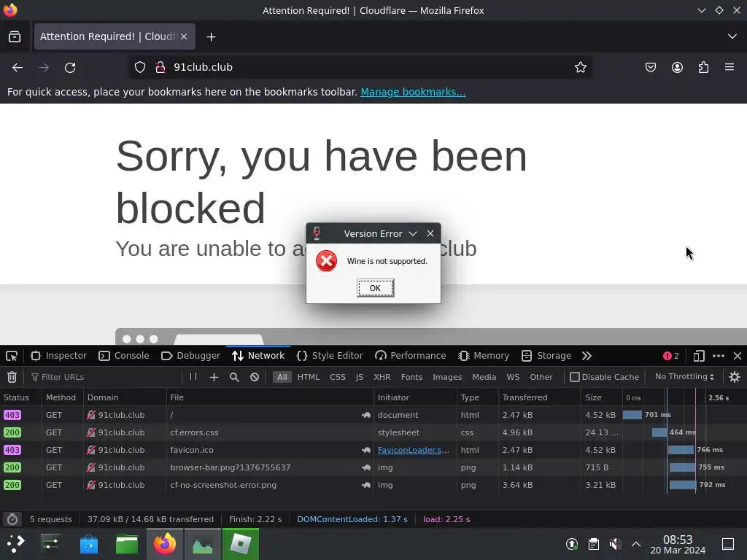Open DevTools customize ellipsis menu
747x560 pixels.
[719, 356]
